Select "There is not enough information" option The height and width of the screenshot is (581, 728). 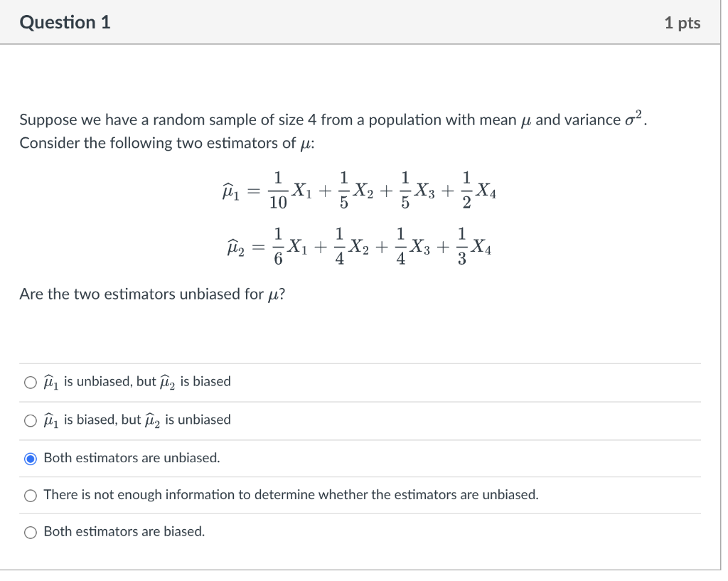coord(31,496)
